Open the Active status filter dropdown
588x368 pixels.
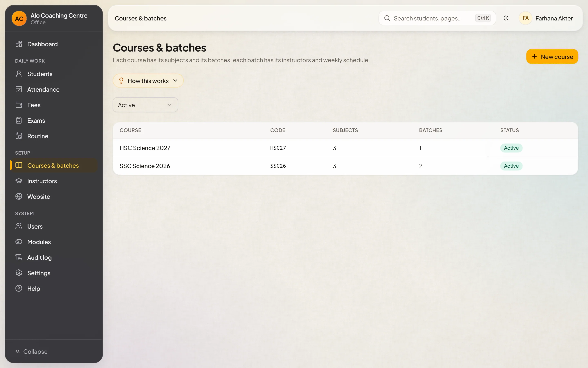[145, 105]
